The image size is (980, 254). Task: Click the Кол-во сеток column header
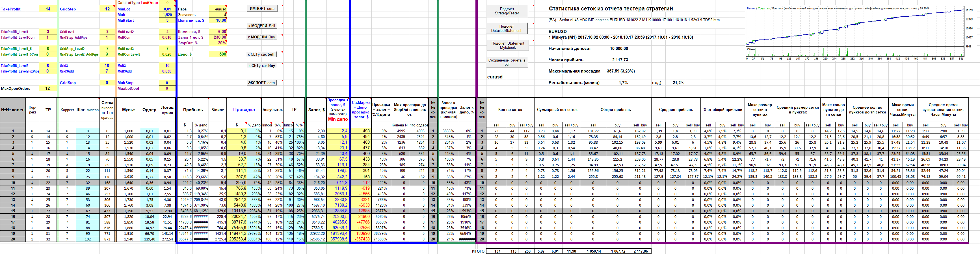click(x=510, y=110)
